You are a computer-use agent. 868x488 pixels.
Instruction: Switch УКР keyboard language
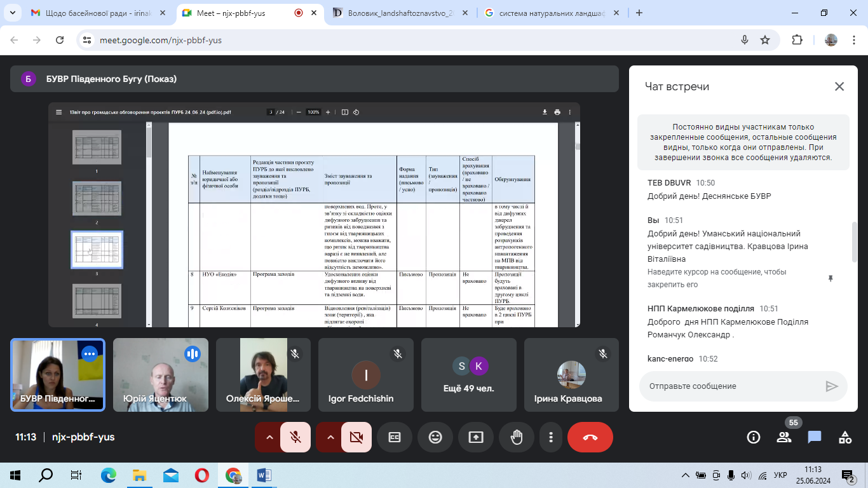click(x=780, y=475)
